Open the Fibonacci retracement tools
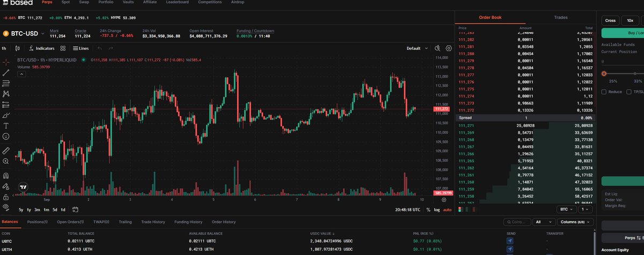Screen dimensions: 644x255 [x=6, y=83]
